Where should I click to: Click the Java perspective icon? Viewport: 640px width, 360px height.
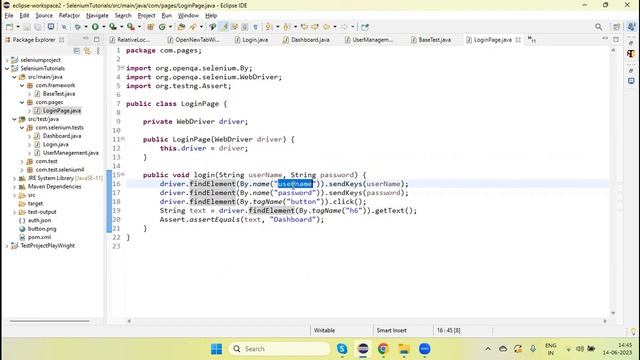click(x=631, y=27)
